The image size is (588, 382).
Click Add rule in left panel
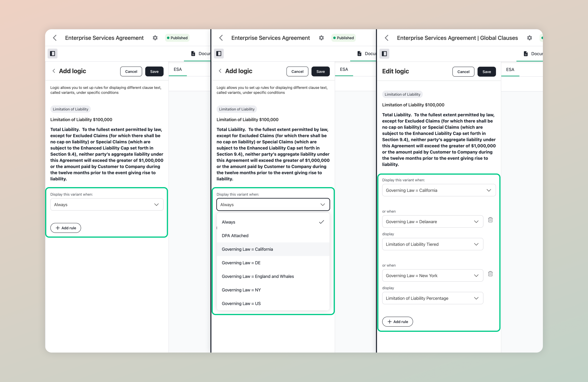pyautogui.click(x=66, y=228)
